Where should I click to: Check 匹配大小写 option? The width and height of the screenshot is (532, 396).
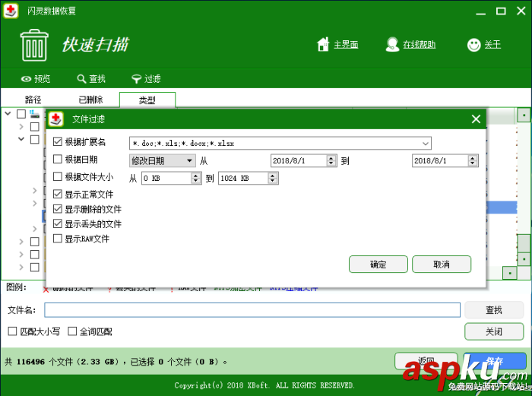click(x=12, y=331)
